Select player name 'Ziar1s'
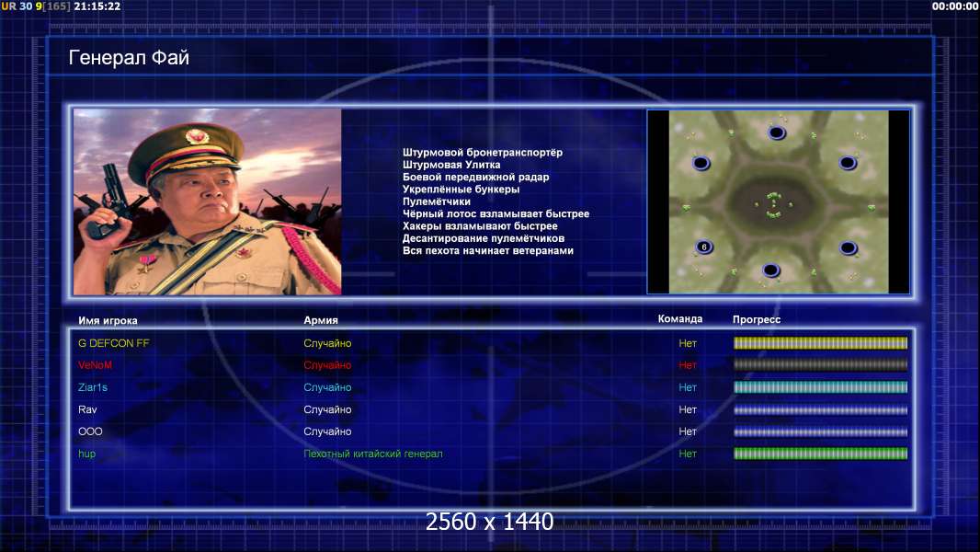The image size is (980, 552). coord(93,387)
